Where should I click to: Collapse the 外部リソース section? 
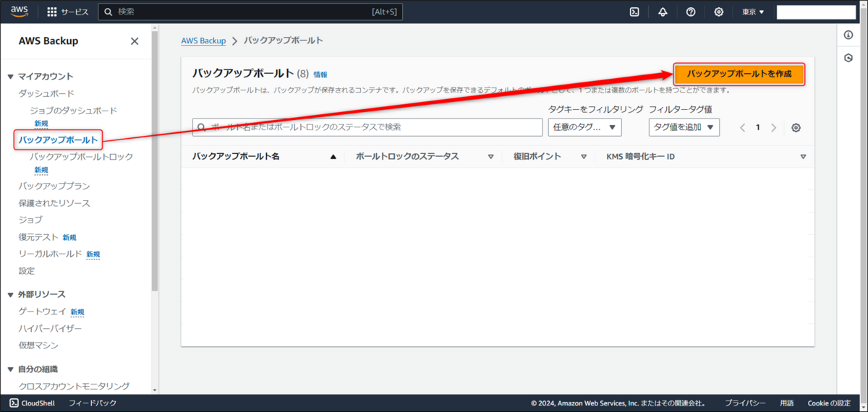tap(11, 295)
